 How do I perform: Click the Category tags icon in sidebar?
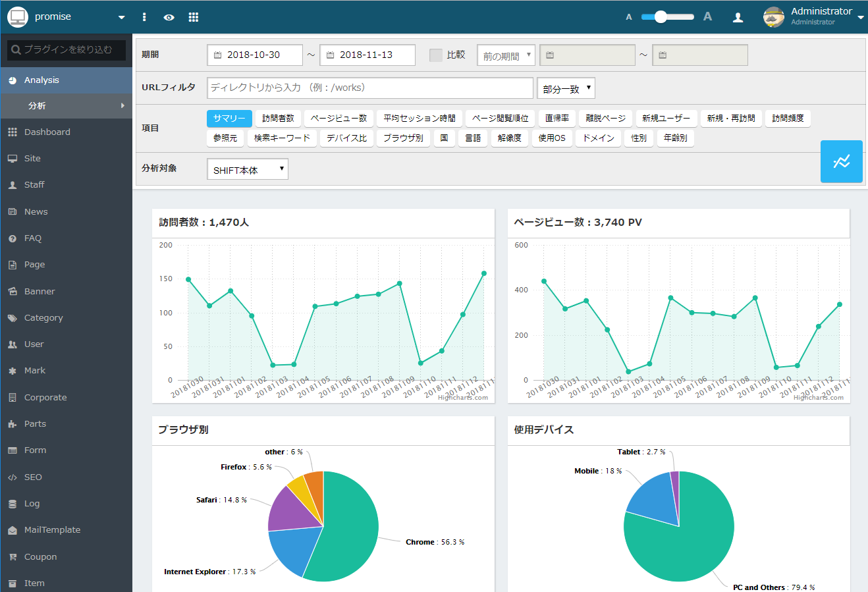click(13, 318)
